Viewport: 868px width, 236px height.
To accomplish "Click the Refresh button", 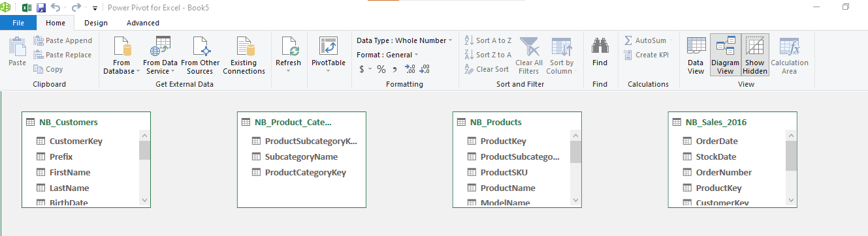I will point(289,55).
